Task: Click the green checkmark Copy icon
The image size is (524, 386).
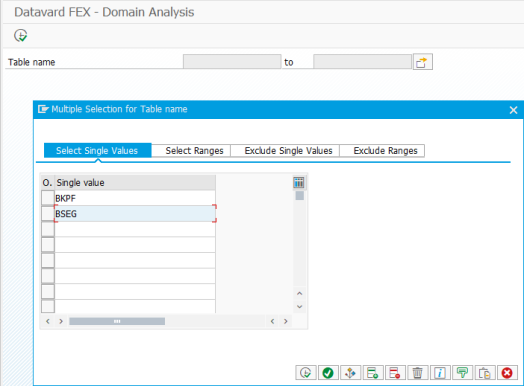Action: coord(328,373)
